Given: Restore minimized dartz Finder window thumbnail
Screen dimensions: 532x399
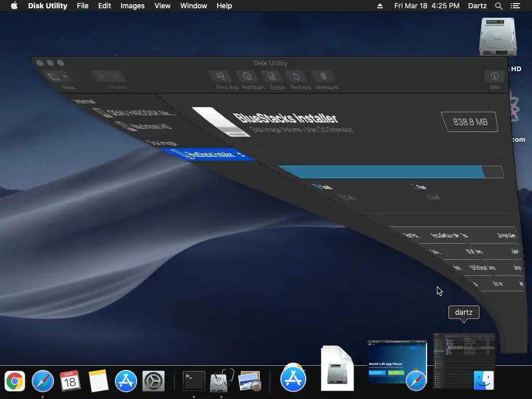Looking at the screenshot, I should (464, 361).
